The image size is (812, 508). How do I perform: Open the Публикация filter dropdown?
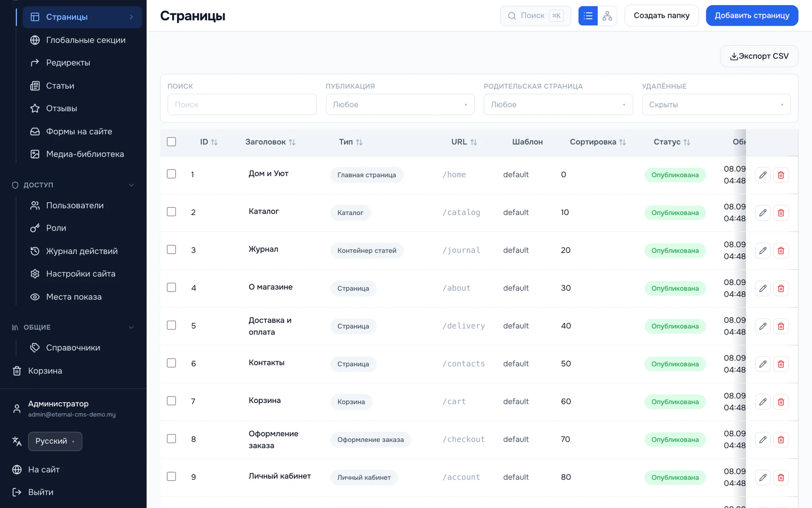[x=400, y=105]
